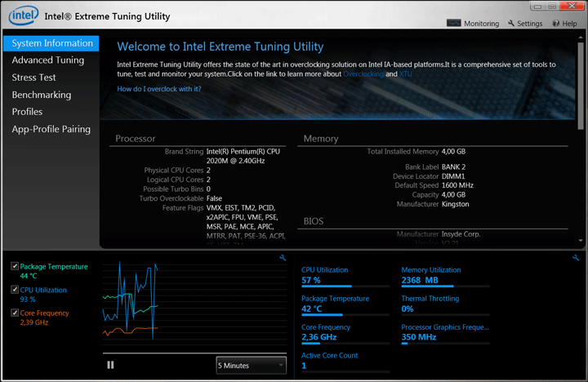This screenshot has height=382, width=588.
Task: Click the scrollbar up arrow
Action: pyautogui.click(x=581, y=38)
